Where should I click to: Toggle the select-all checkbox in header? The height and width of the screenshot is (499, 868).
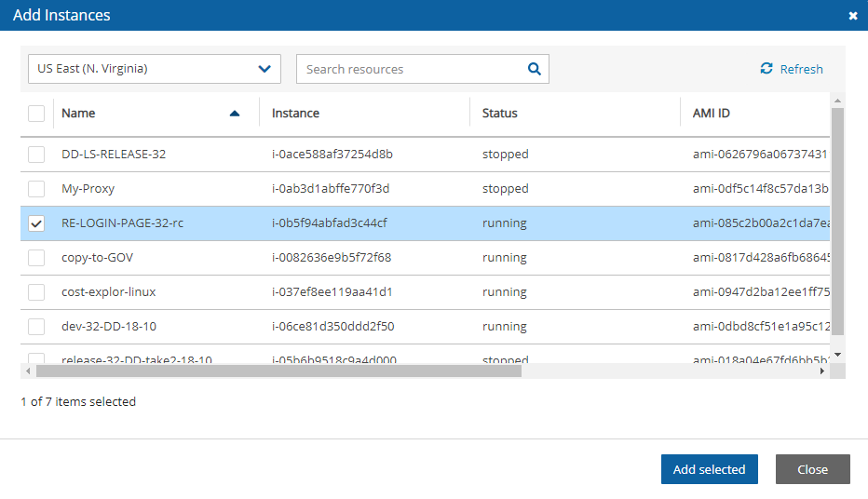pos(36,114)
